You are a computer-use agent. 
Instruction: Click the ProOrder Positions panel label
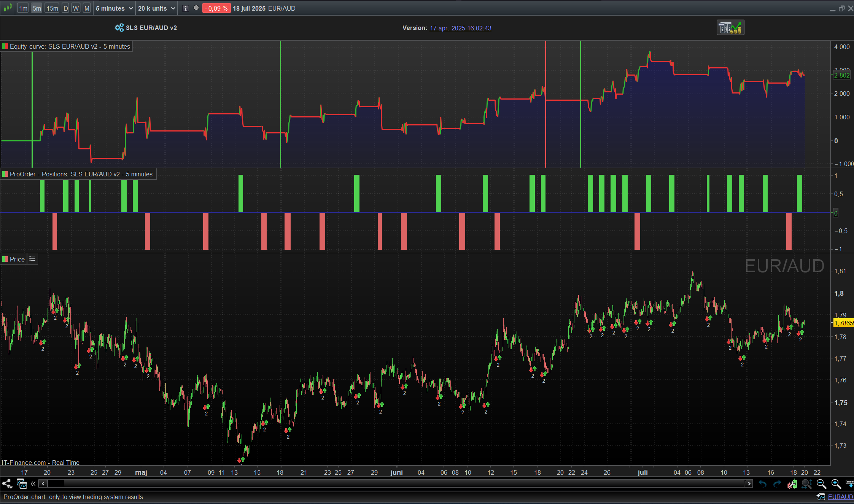pos(81,174)
